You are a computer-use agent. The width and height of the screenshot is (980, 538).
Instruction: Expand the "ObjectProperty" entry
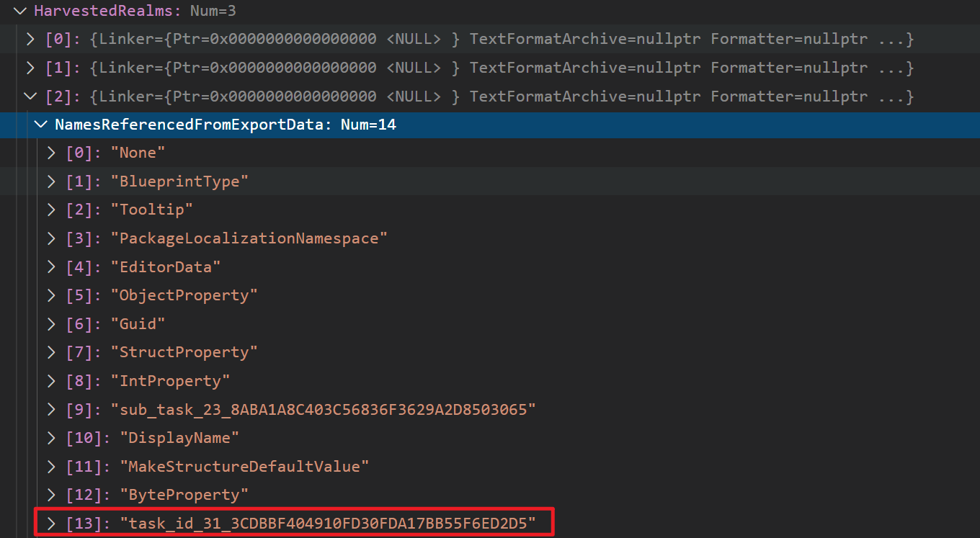pyautogui.click(x=51, y=295)
